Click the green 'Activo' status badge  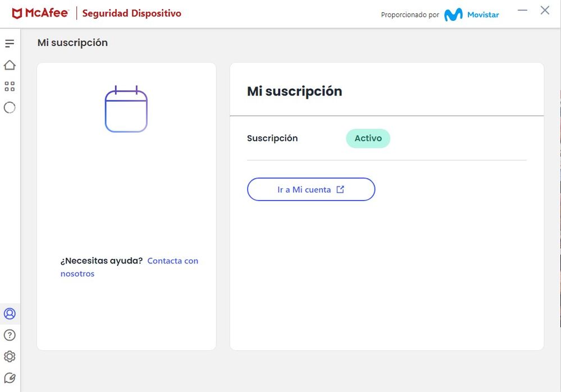coord(368,138)
